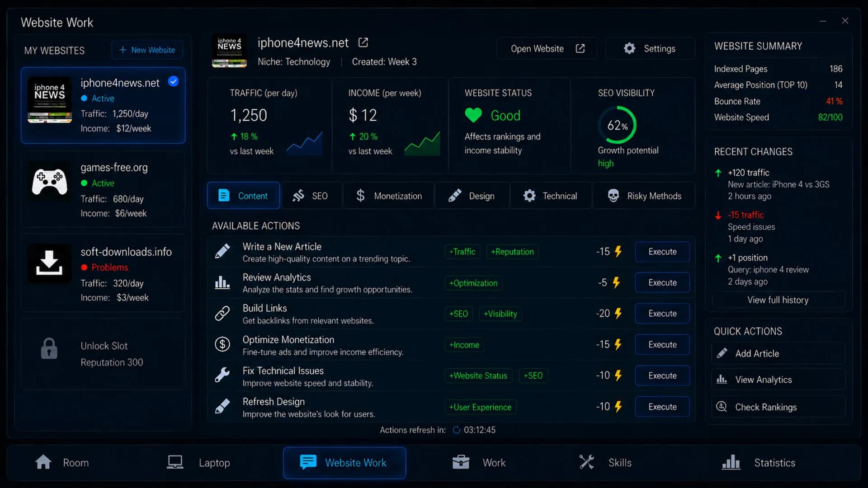Click the bar chart icon for Review Analytics
Screen dimensions: 868x488
[222, 282]
